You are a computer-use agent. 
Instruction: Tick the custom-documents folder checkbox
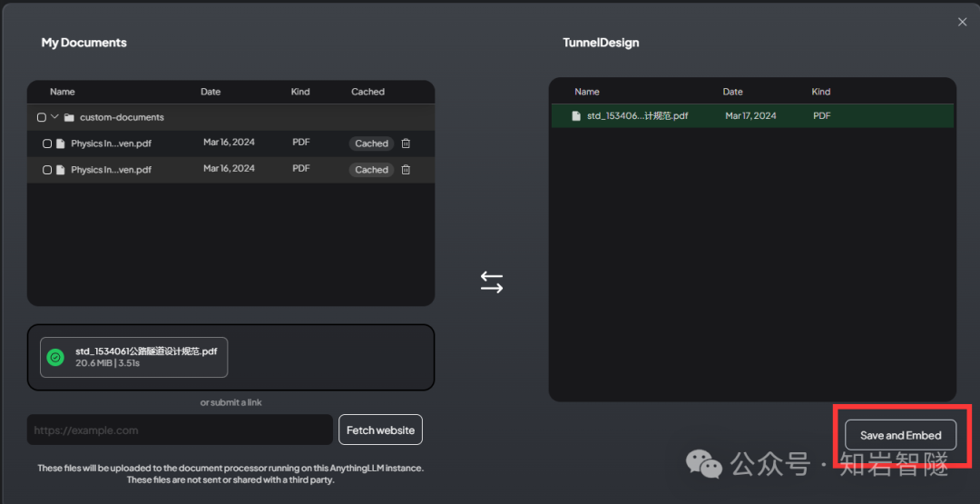(x=41, y=117)
